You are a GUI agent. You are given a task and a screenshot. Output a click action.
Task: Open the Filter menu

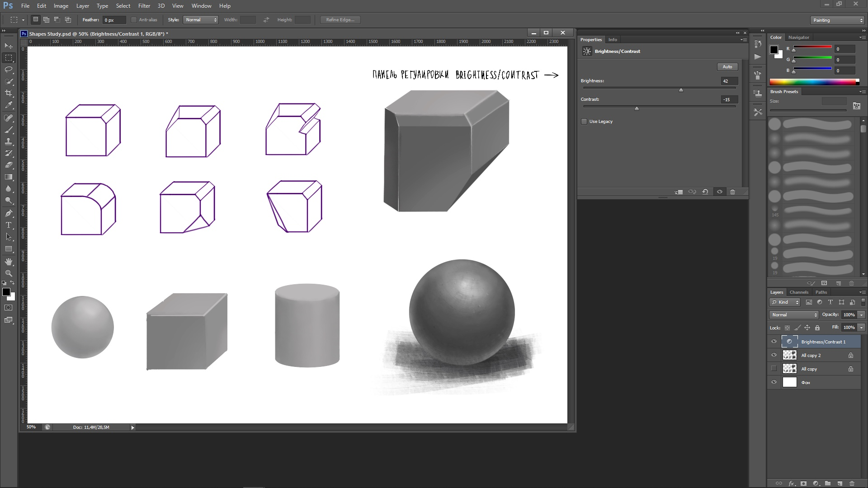144,6
